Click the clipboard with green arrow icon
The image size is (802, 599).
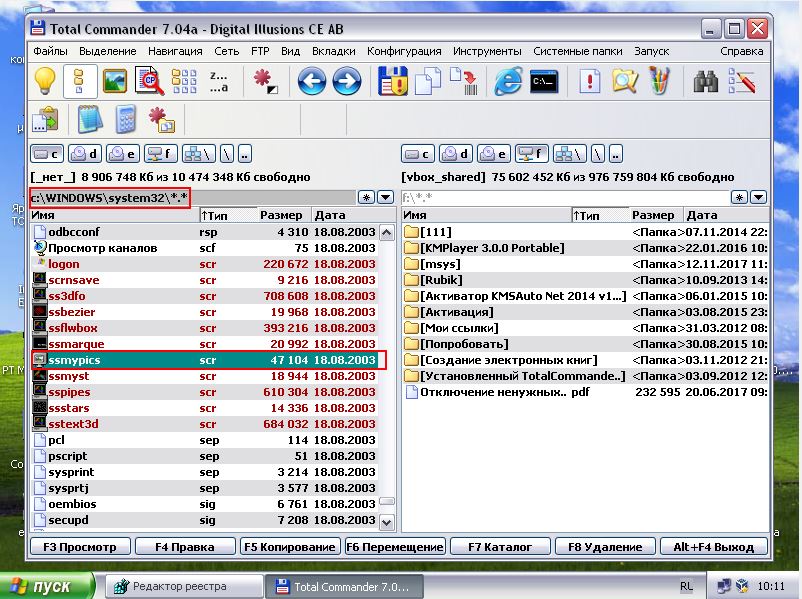click(x=45, y=119)
